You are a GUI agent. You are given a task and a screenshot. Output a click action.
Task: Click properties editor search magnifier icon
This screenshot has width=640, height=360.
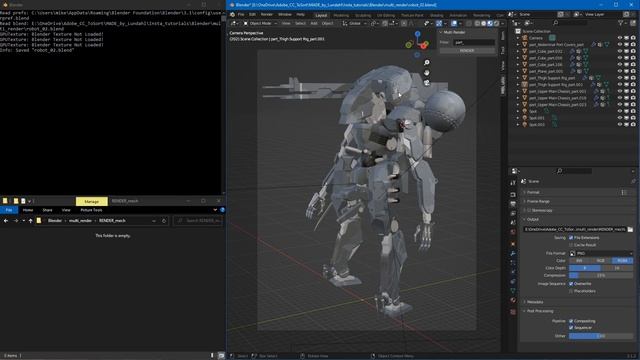pos(560,171)
